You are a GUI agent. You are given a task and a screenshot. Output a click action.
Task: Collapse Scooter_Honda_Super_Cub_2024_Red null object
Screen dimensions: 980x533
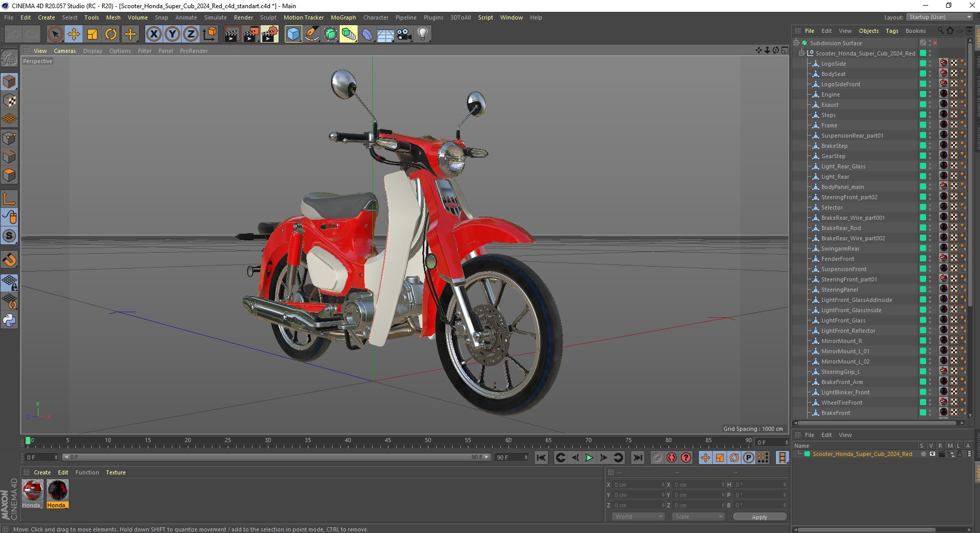point(801,53)
